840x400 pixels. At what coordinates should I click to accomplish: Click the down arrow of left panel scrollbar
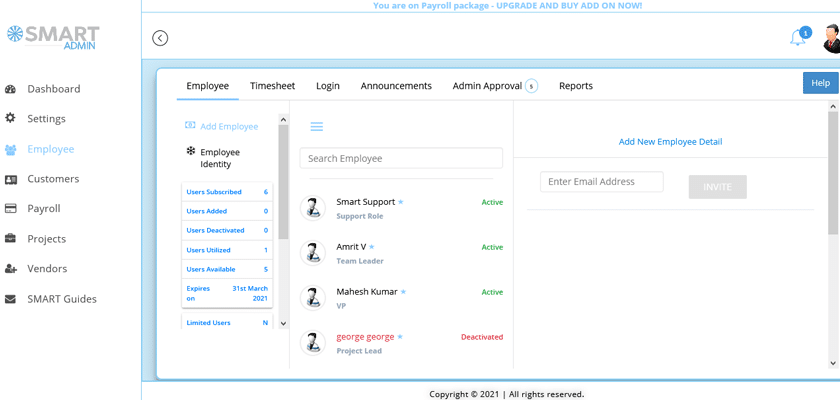coord(283,324)
